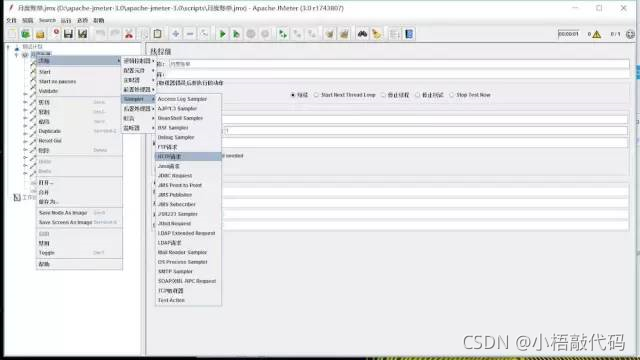Select OS Process Sampler from list

(x=188, y=262)
